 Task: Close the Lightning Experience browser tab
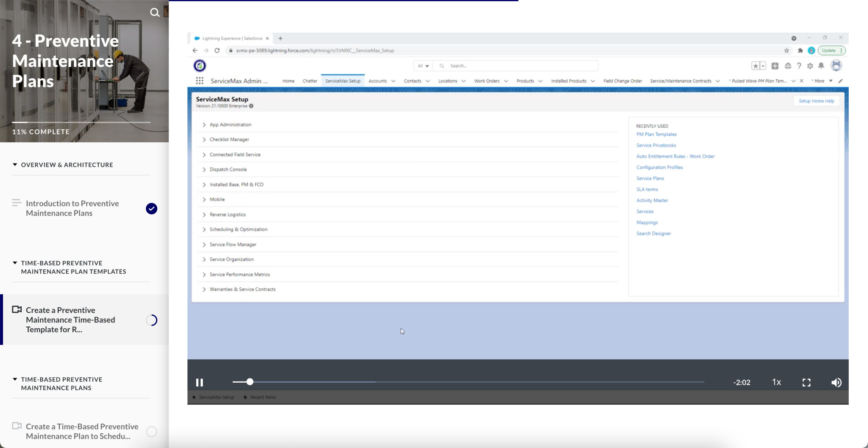click(x=267, y=38)
